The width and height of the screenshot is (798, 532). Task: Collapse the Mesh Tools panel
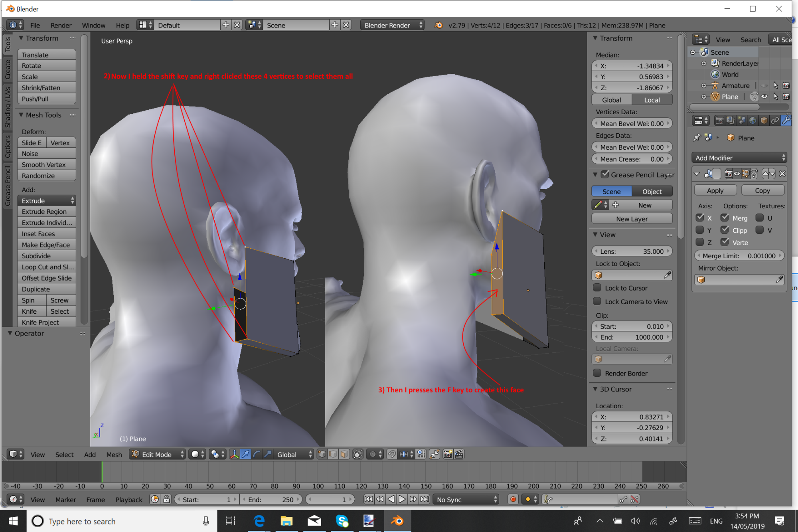[x=21, y=115]
